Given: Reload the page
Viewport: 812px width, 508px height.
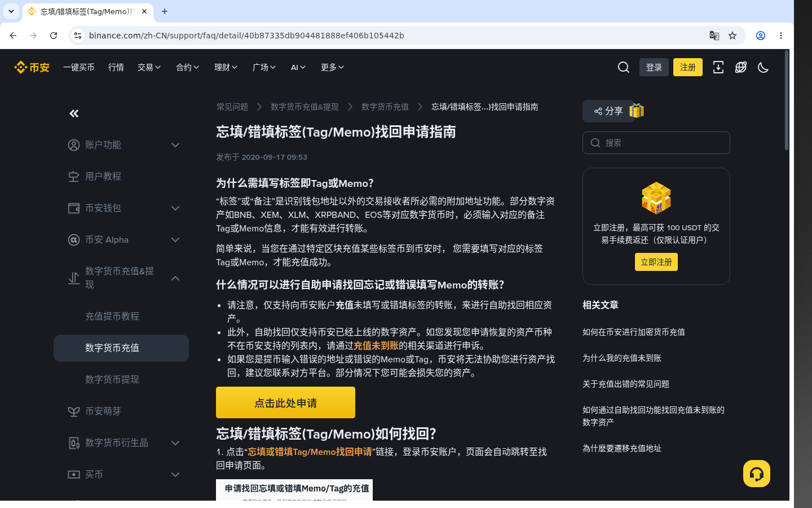Looking at the screenshot, I should (54, 36).
